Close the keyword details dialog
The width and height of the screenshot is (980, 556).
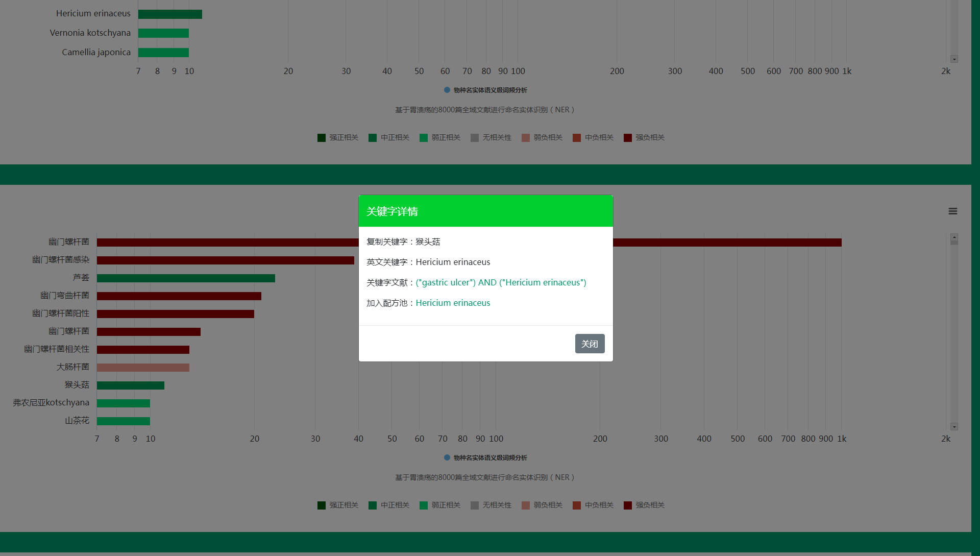(590, 344)
